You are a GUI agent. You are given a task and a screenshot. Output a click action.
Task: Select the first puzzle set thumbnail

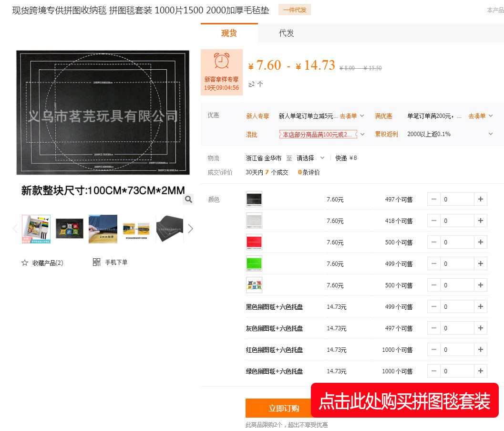[36, 229]
